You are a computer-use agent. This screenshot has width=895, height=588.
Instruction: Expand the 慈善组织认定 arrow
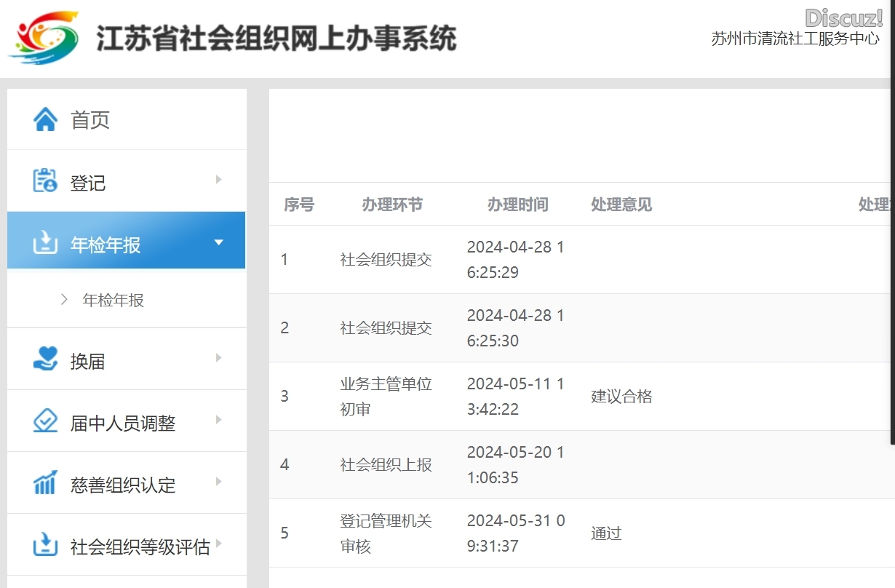pos(218,482)
